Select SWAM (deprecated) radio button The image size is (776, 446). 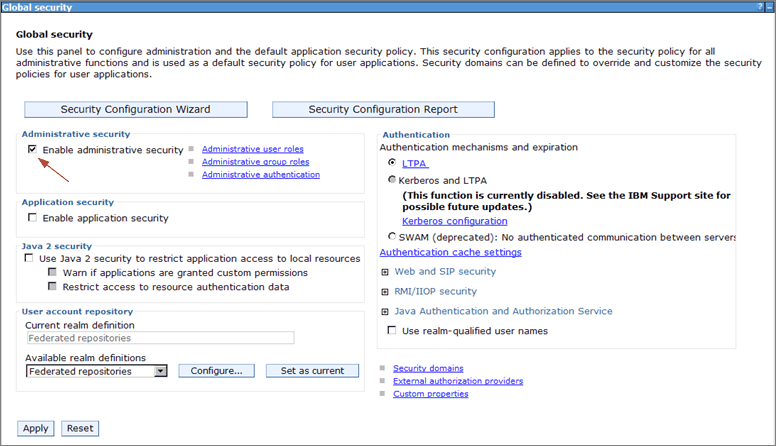tap(392, 237)
